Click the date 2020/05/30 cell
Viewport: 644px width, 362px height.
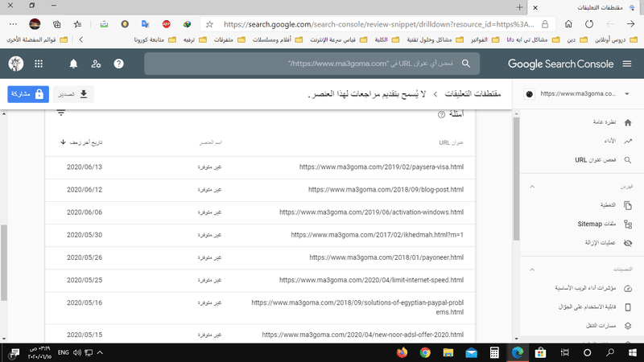click(85, 235)
